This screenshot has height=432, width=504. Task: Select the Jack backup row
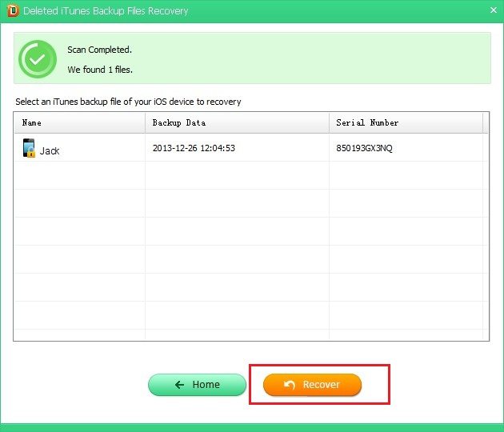coord(250,148)
